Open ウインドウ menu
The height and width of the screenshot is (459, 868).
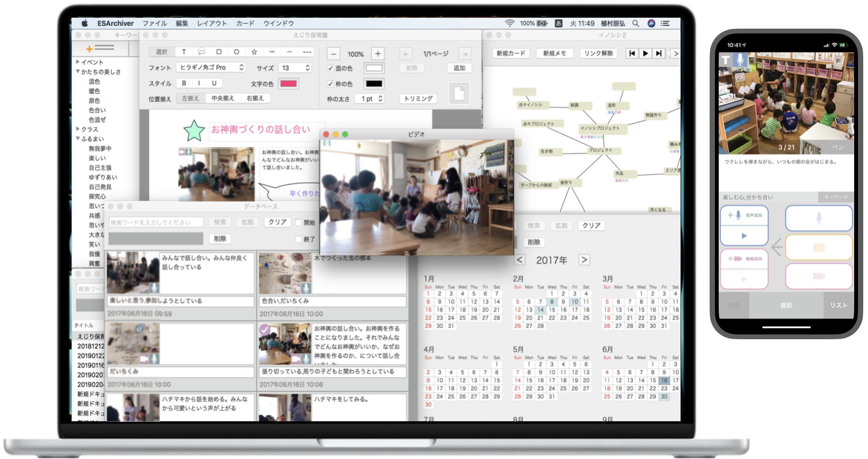[279, 23]
